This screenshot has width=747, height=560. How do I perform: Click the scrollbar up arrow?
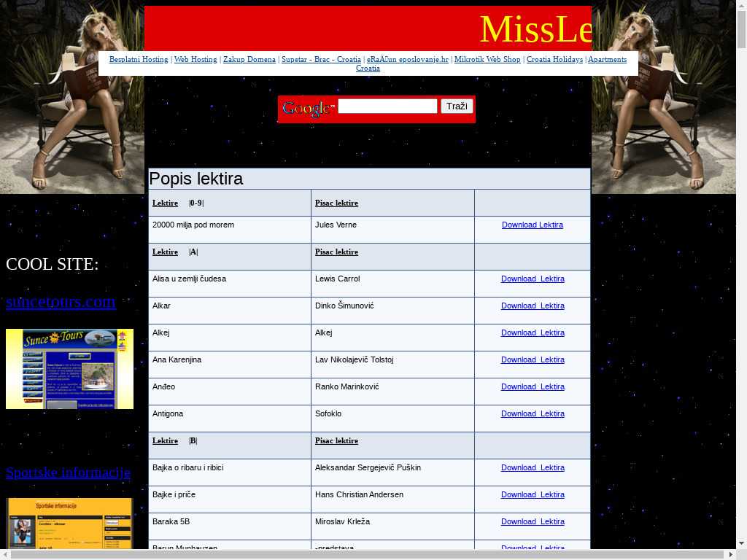tap(741, 5)
